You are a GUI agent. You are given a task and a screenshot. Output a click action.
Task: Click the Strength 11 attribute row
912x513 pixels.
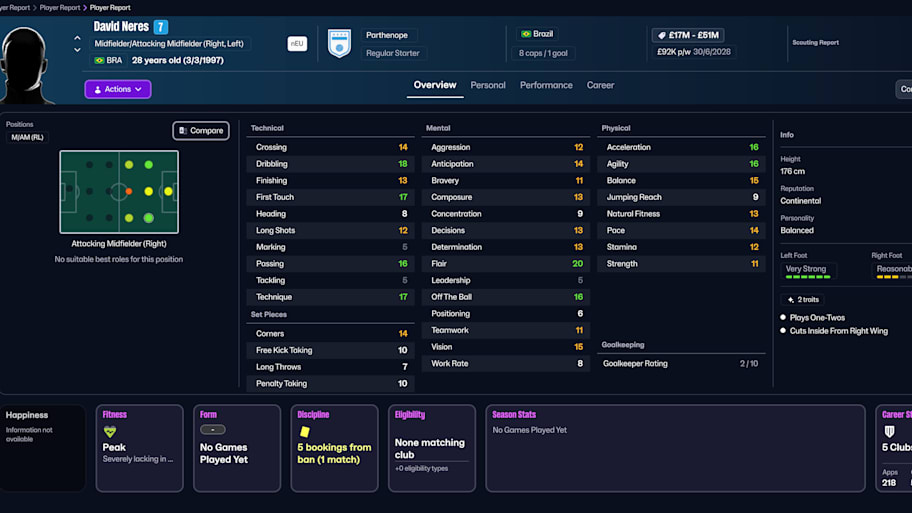pyautogui.click(x=681, y=263)
